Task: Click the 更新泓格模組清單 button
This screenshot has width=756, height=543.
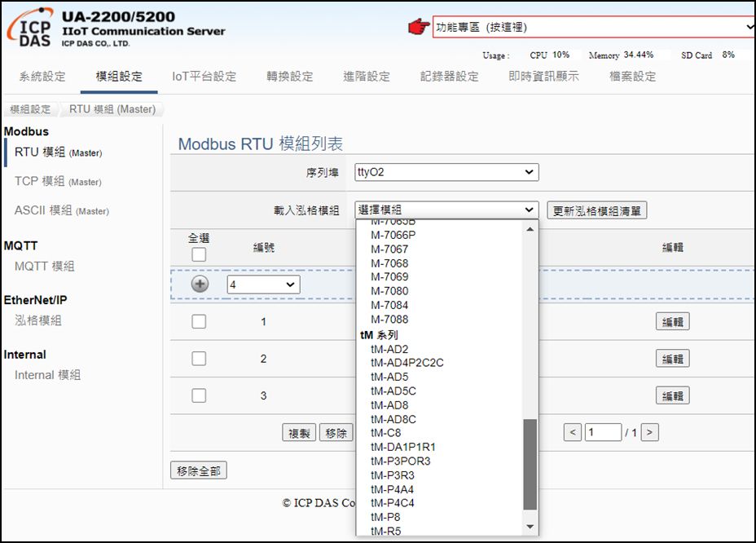Action: tap(597, 210)
